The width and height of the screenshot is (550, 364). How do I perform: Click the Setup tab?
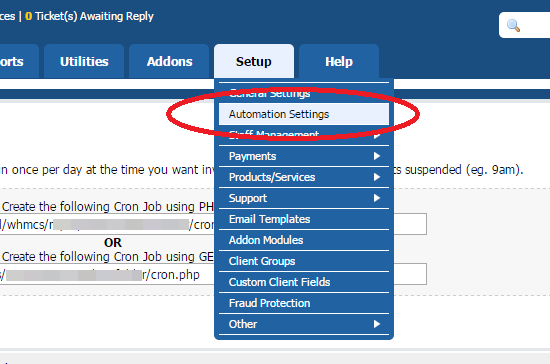(x=254, y=61)
